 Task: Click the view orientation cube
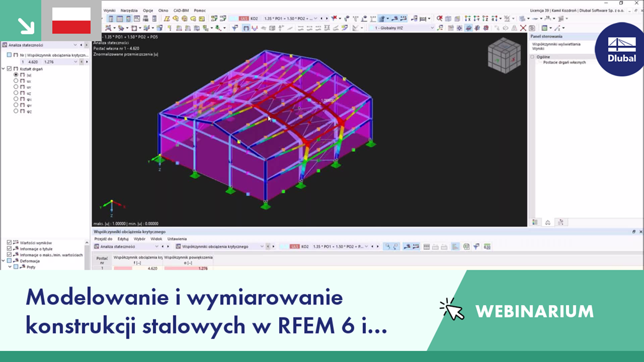(x=504, y=56)
